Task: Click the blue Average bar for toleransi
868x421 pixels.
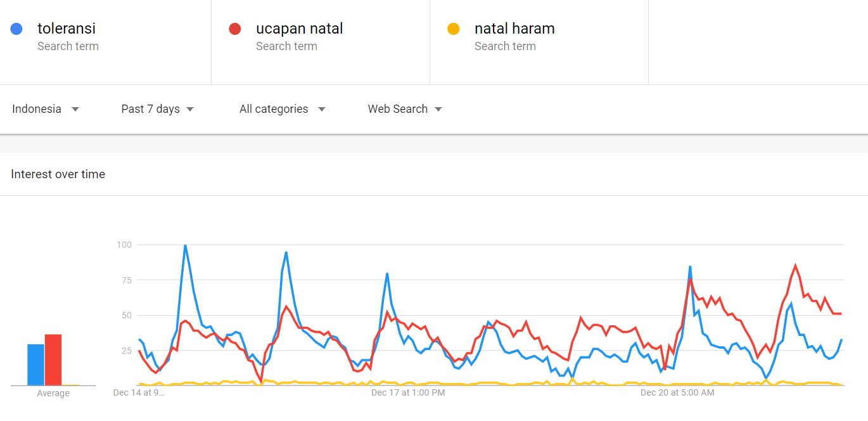Action: click(x=35, y=365)
